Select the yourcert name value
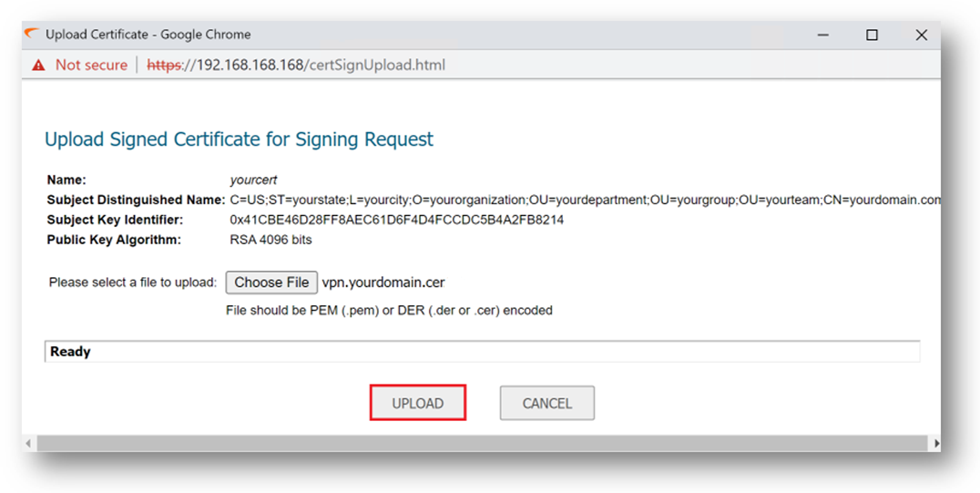 coord(253,180)
